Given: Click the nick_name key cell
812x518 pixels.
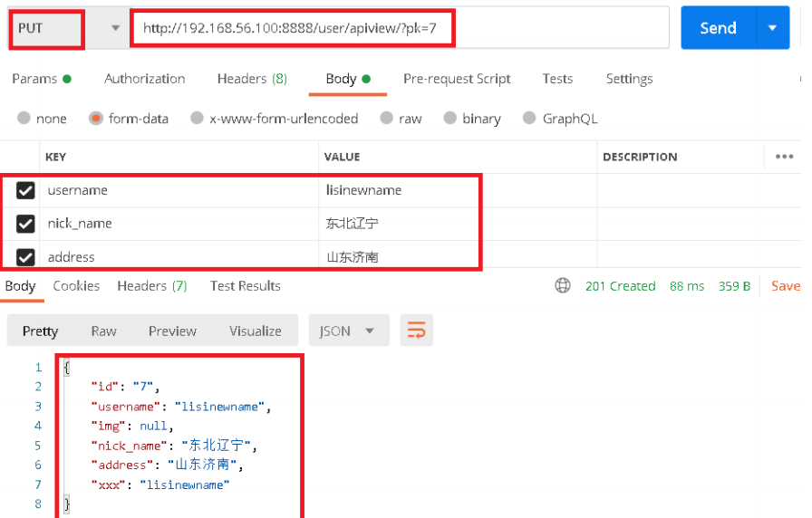Looking at the screenshot, I should coord(179,224).
